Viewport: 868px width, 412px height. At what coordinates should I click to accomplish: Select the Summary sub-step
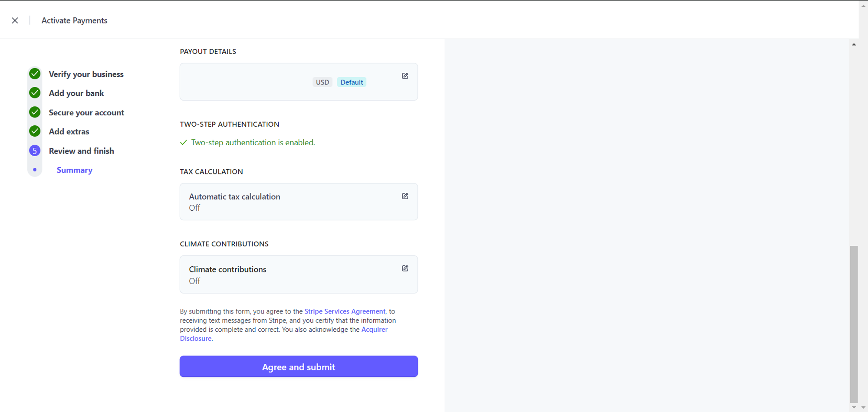pyautogui.click(x=75, y=170)
